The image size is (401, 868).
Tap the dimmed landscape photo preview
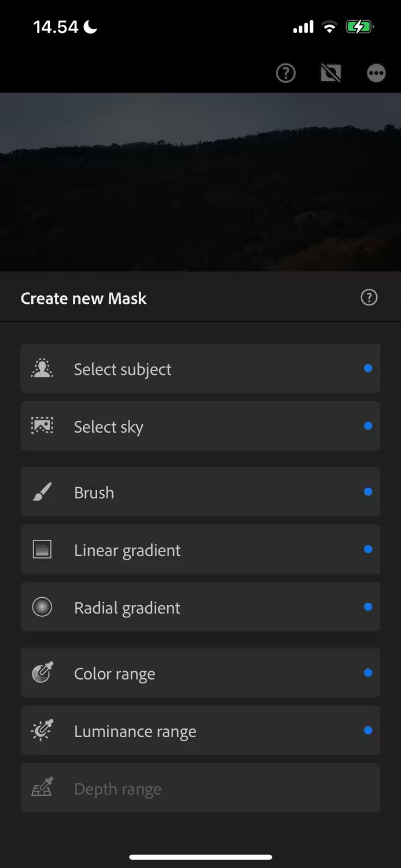tap(200, 182)
